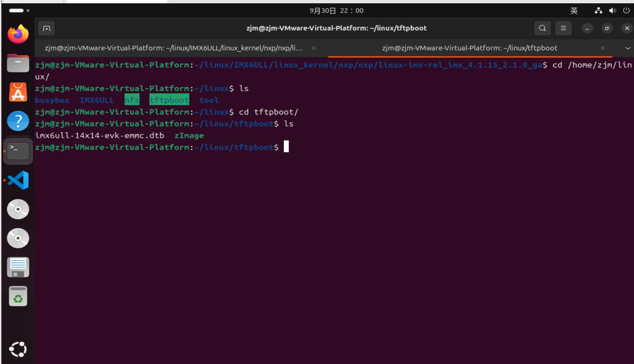The height and width of the screenshot is (364, 634).
Task: Click the terminal search icon
Action: tap(542, 28)
